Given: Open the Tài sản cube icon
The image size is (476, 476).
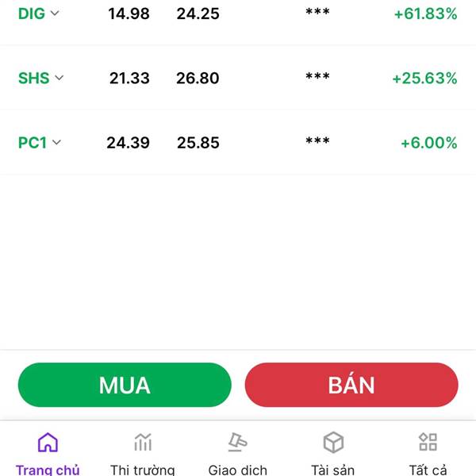Looking at the screenshot, I should tap(333, 443).
